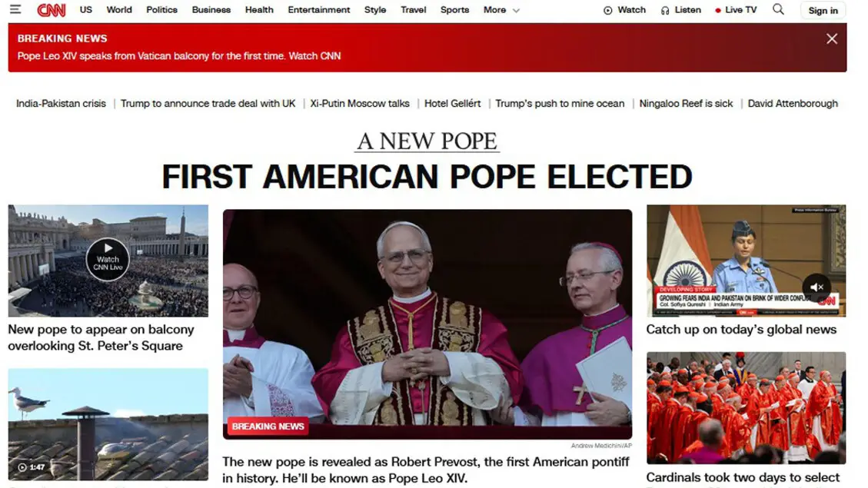Open Xi-Putin Moscow talks link
Image resolution: width=868 pixels, height=488 pixels.
360,104
